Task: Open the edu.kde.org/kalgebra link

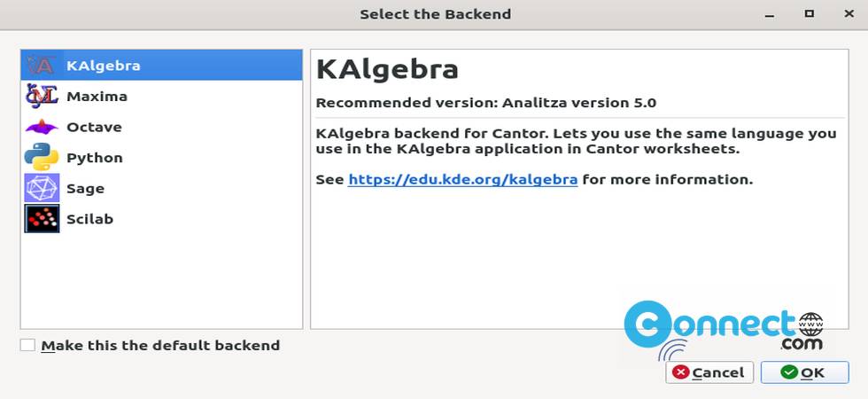Action: click(462, 179)
